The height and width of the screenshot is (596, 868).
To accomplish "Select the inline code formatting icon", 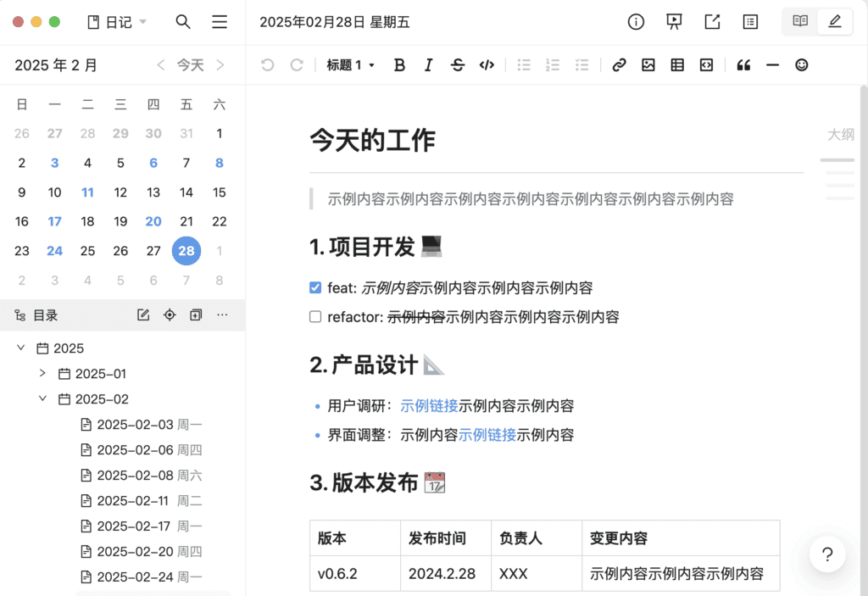I will pyautogui.click(x=487, y=64).
